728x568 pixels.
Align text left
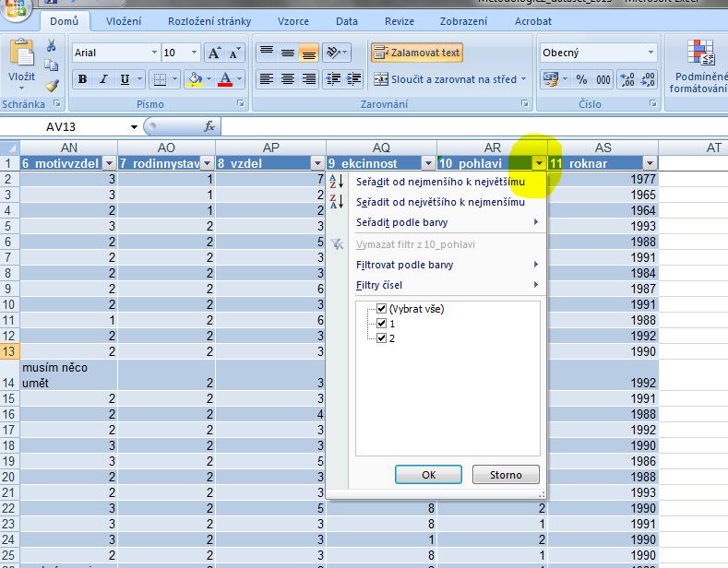point(267,79)
